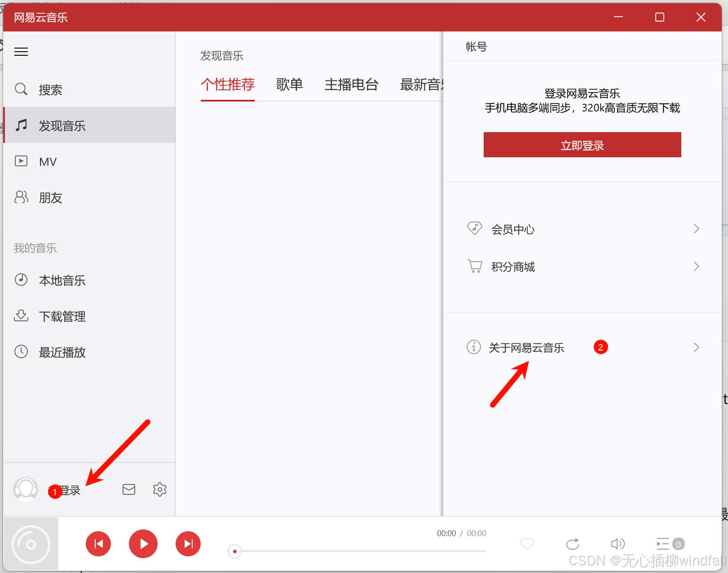Click the 立即登录 button
The image size is (728, 573).
[582, 145]
